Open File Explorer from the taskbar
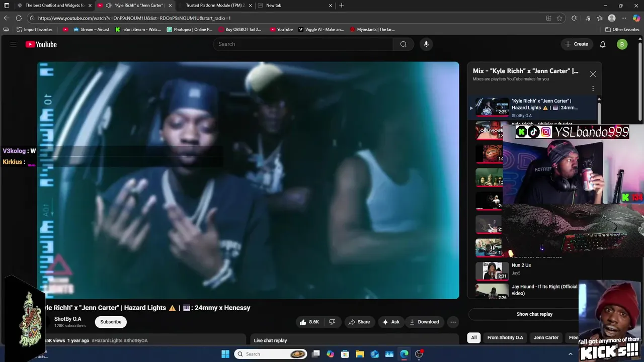Viewport: 644px width, 362px height. [360, 354]
